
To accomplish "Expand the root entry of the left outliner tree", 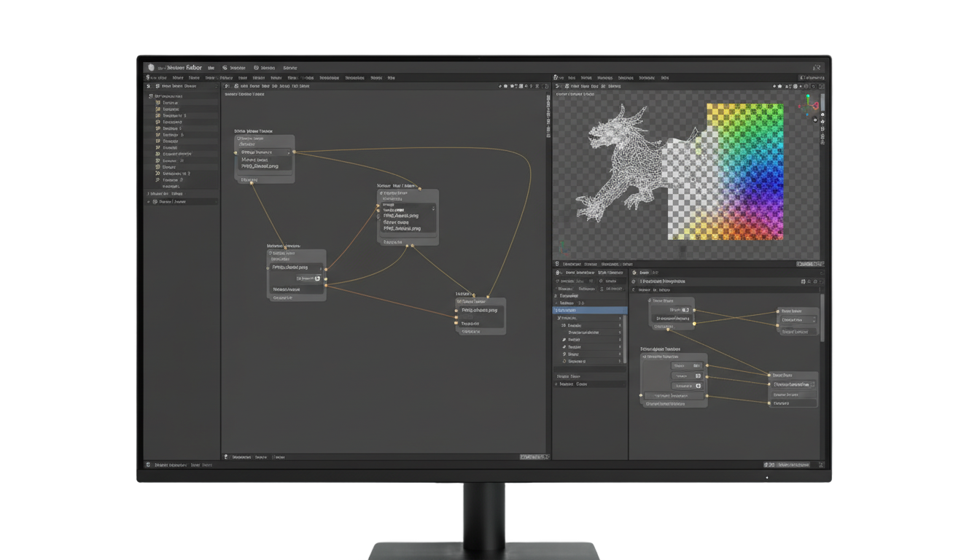I will (x=151, y=96).
